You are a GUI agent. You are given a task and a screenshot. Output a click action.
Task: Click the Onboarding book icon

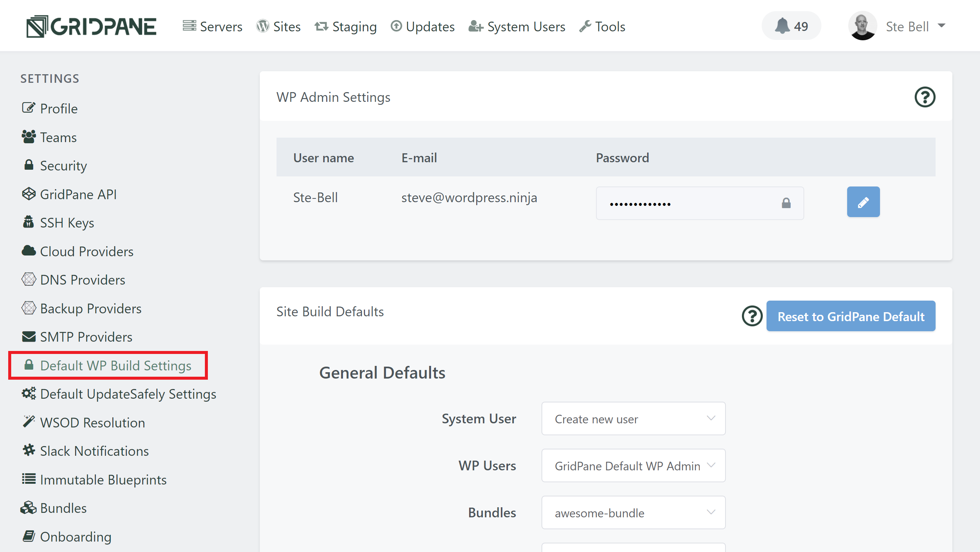coord(28,536)
